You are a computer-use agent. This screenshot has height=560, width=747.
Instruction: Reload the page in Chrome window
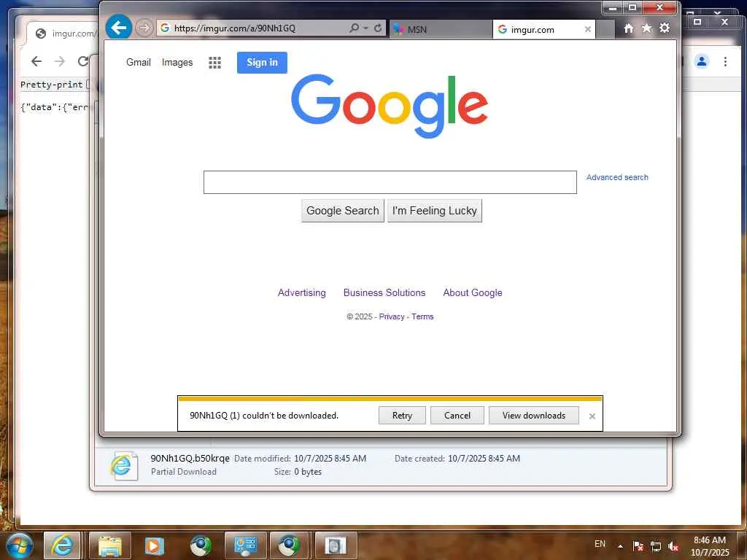pyautogui.click(x=83, y=61)
